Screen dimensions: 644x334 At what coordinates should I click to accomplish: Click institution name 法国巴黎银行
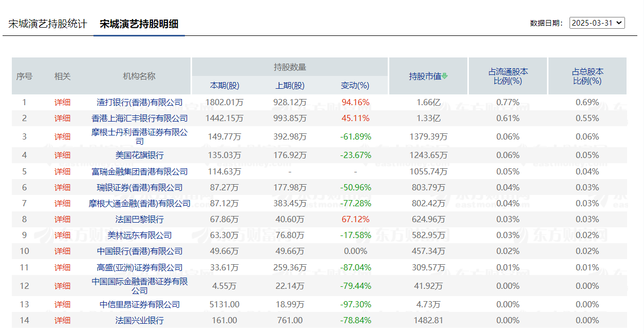[140, 219]
